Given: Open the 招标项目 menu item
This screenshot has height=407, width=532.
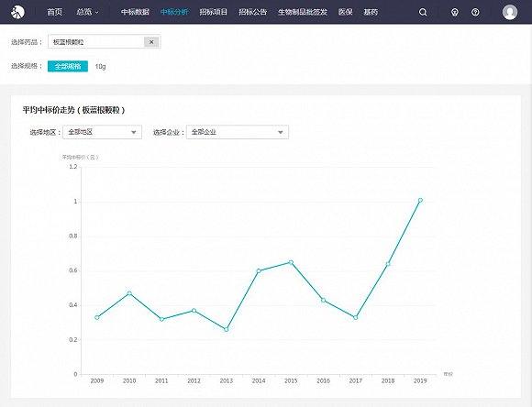Looking at the screenshot, I should (214, 12).
